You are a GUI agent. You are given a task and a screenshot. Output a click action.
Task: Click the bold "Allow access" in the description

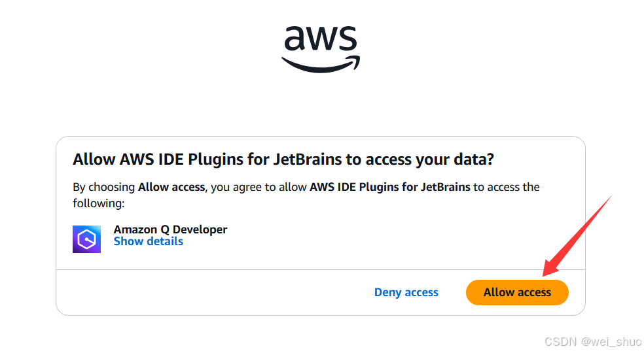coord(172,187)
